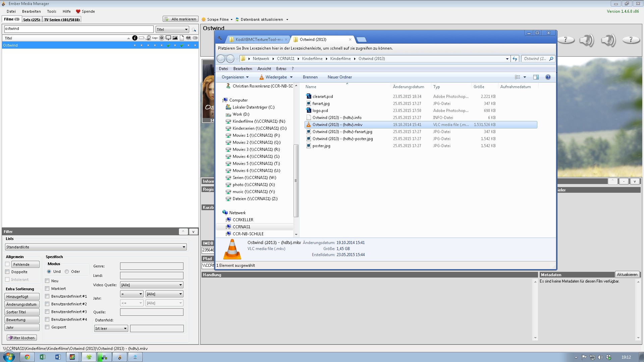Select the Und mode radio button
This screenshot has width=644, height=362.
point(49,271)
